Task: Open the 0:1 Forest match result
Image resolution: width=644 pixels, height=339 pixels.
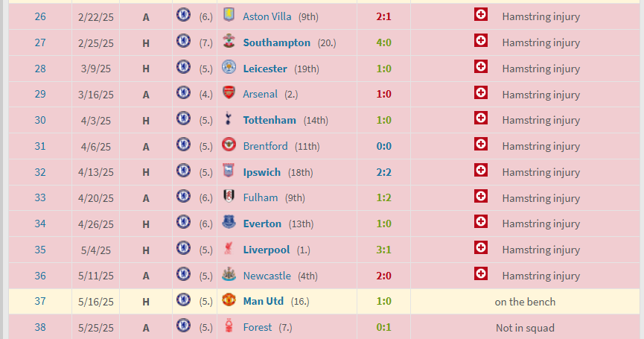Action: tap(383, 328)
